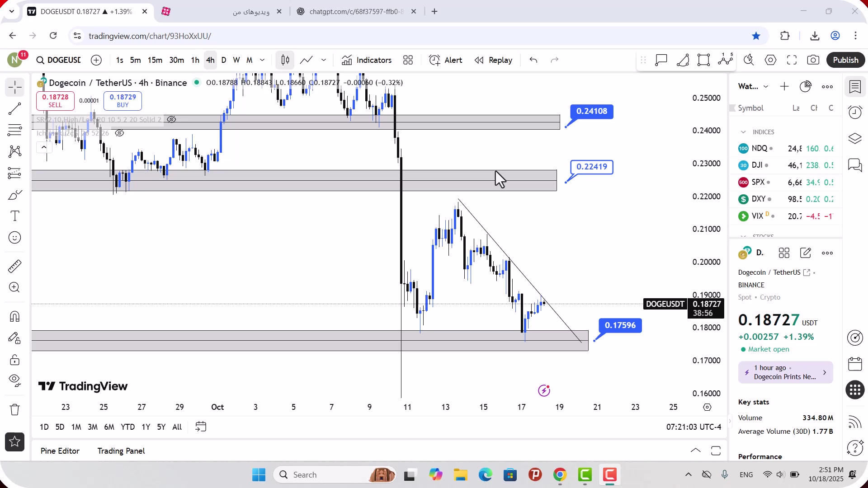Take a chart snapshot
The image size is (868, 488).
(813, 60)
